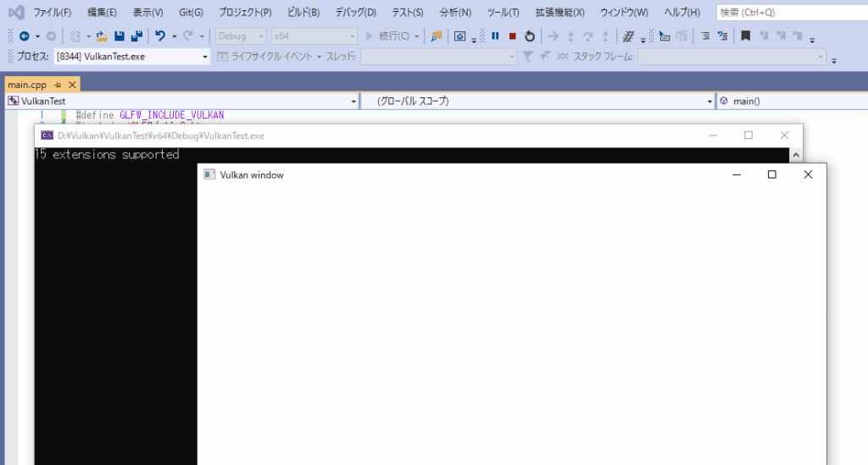
Task: Click the Redo icon
Action: [188, 36]
